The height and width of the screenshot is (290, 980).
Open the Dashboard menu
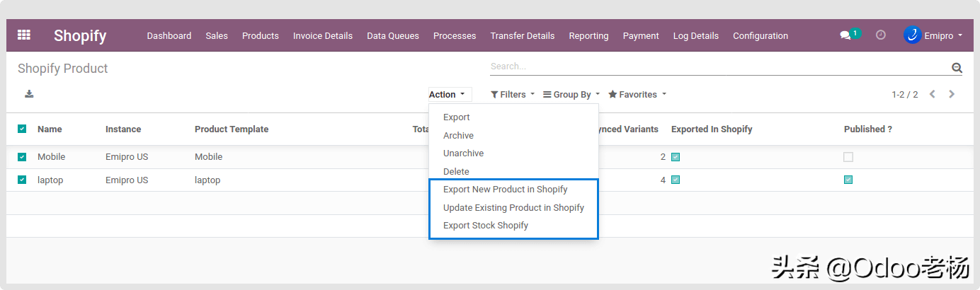(x=169, y=36)
